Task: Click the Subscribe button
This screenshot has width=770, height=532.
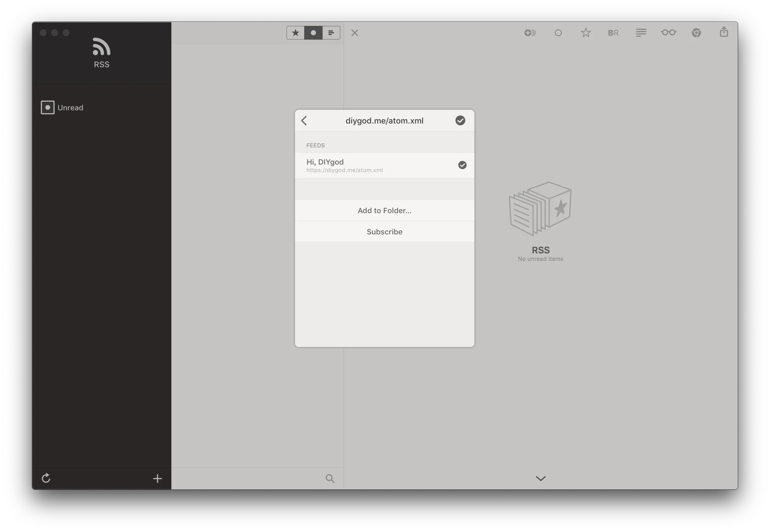Action: click(384, 232)
